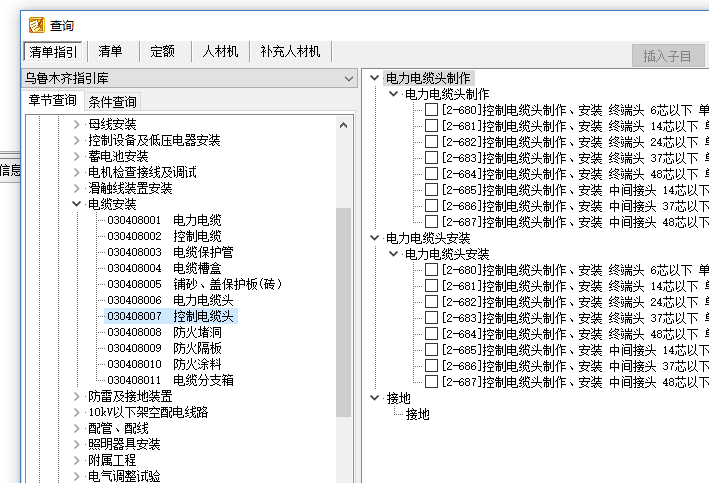Expand the 母线安装 node
Viewport: 709px width, 483px height.
click(76, 124)
